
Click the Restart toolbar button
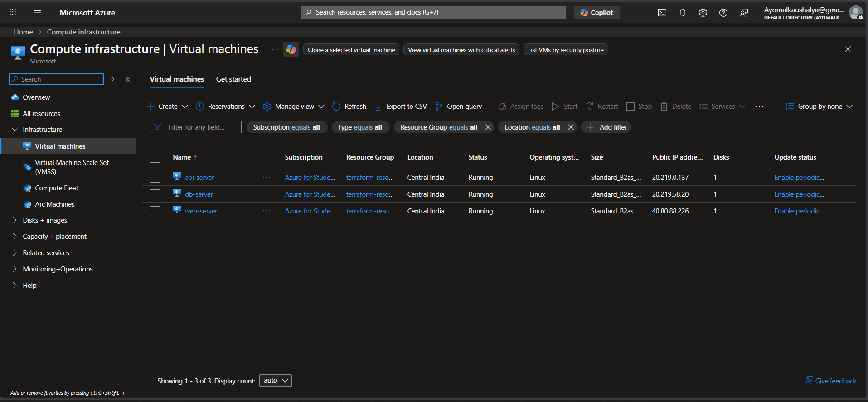(x=602, y=107)
